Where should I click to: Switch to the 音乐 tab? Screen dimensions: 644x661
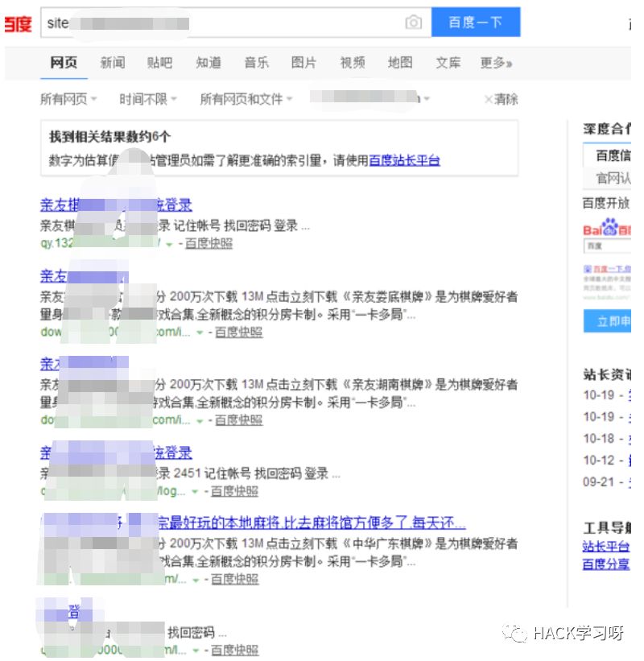256,62
